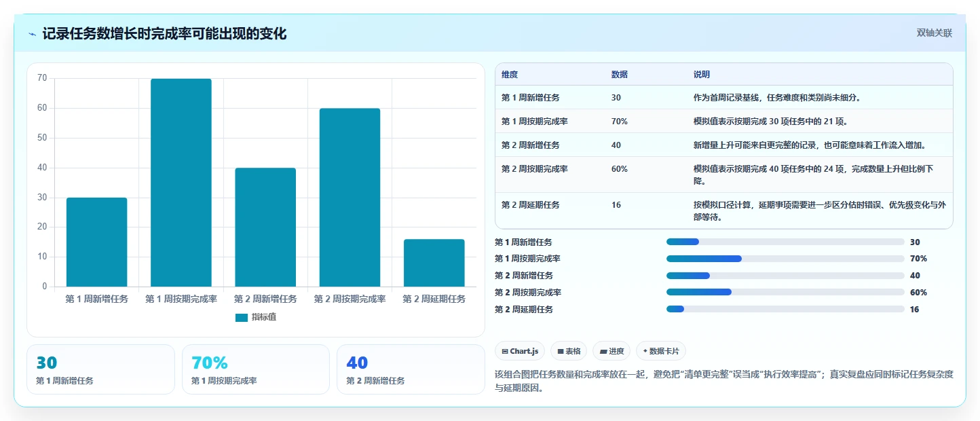This screenshot has height=421, width=980.
Task: Click x-axis label 第 1 周按期完成率
Action: [x=181, y=299]
